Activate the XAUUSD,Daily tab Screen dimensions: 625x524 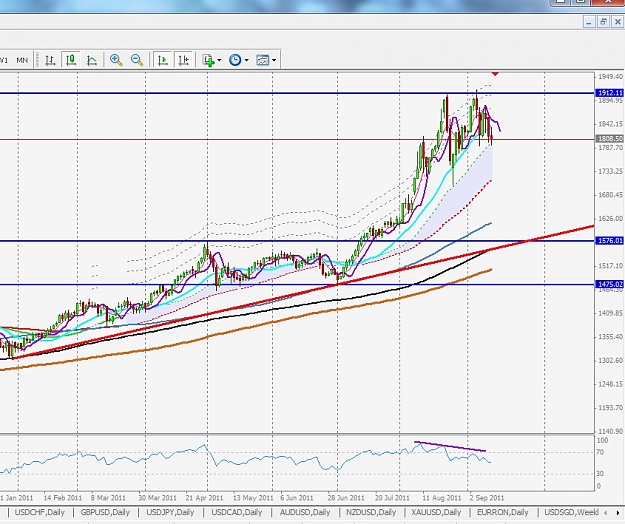[x=436, y=512]
